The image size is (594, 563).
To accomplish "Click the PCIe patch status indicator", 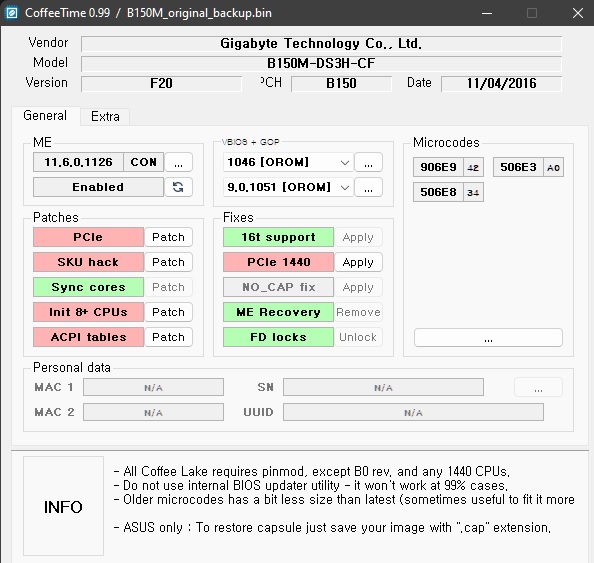I will tap(88, 237).
